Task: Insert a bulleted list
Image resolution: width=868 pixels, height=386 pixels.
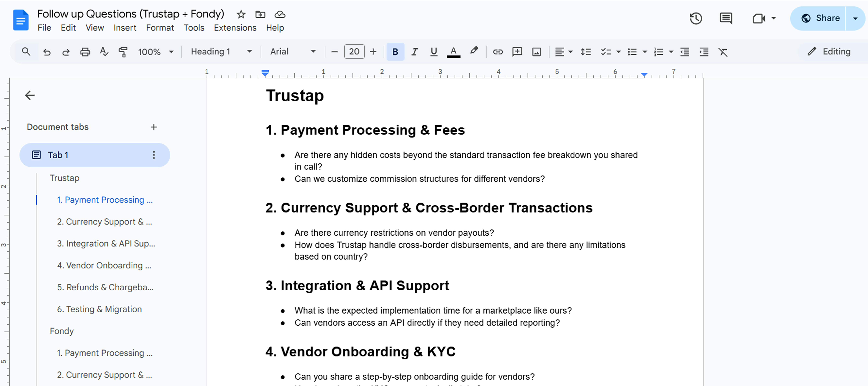Action: [632, 52]
